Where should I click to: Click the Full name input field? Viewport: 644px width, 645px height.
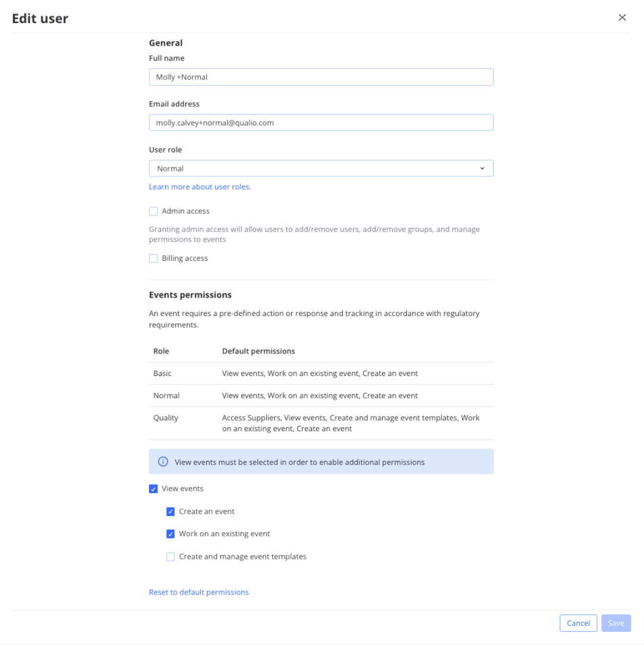(321, 77)
